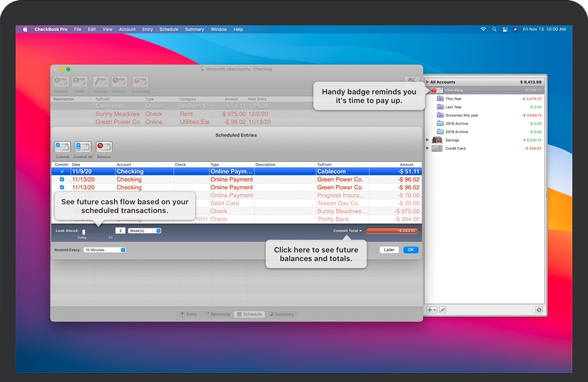Click the OK button
Viewport: 588px width, 382px height.
[x=411, y=249]
